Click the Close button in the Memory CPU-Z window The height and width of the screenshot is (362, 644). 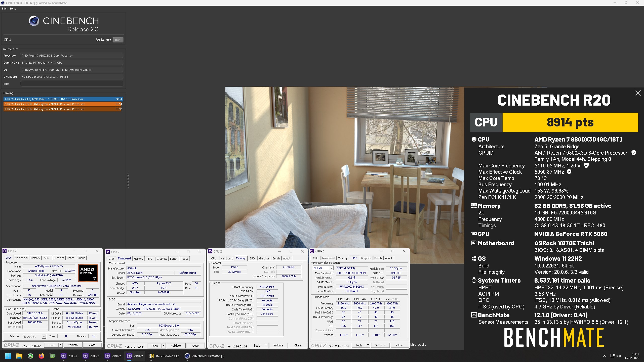(x=298, y=345)
